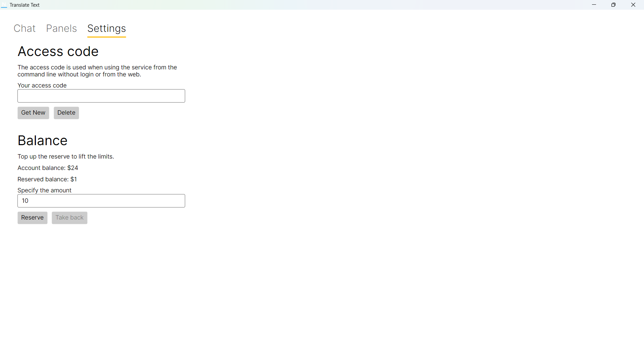Click the Account balance $24 text

pos(48,168)
